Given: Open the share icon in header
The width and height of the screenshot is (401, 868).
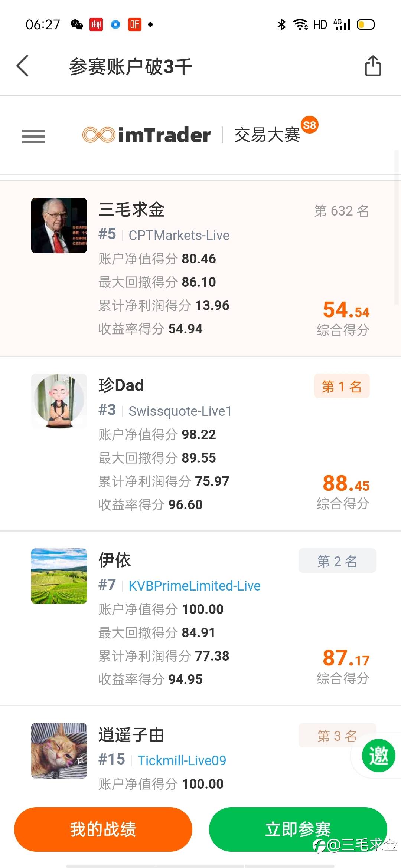Looking at the screenshot, I should click(x=373, y=66).
